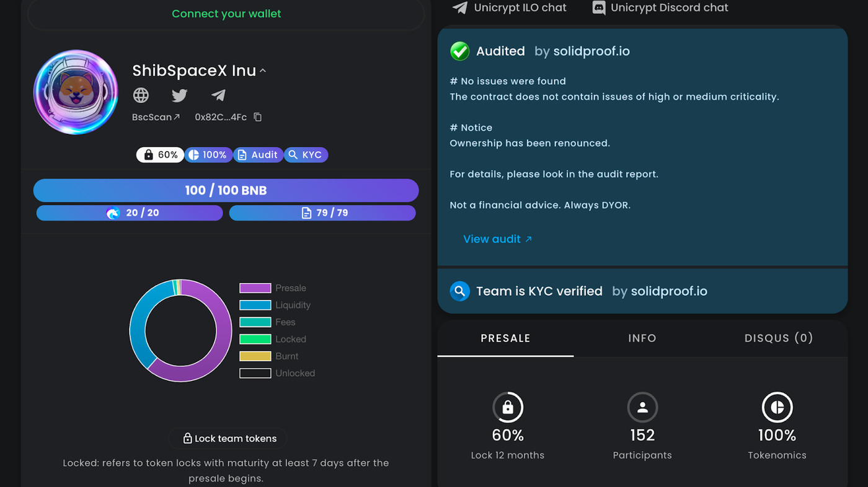Open the ShibSpaceX Twitter profile icon

pos(180,95)
